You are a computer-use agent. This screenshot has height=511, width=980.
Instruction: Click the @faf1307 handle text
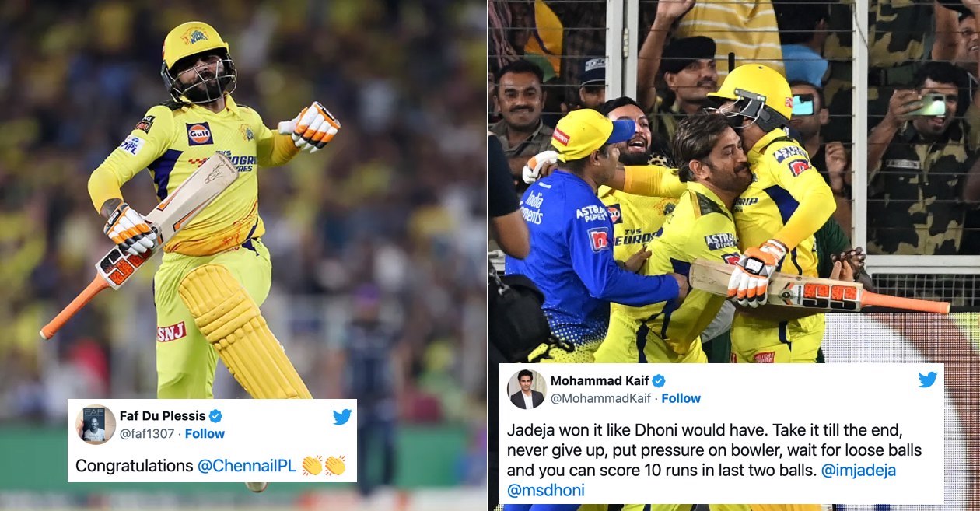tap(147, 434)
